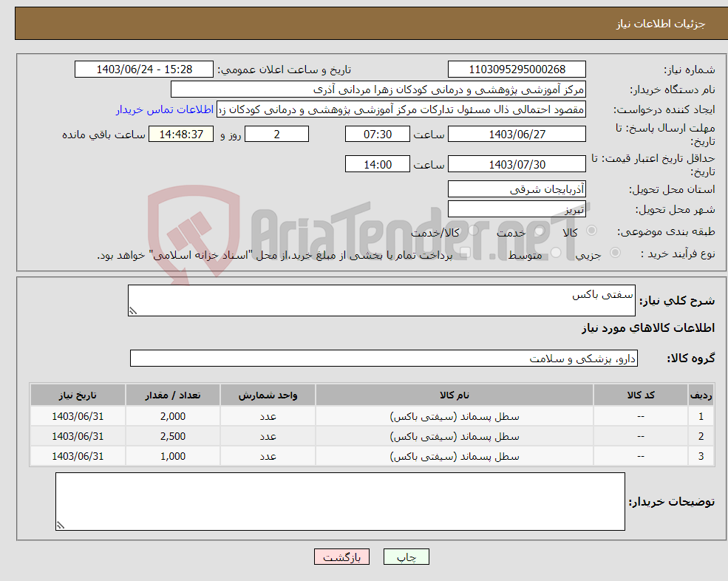
Task: Click the نام کالا column header
Action: point(455,395)
